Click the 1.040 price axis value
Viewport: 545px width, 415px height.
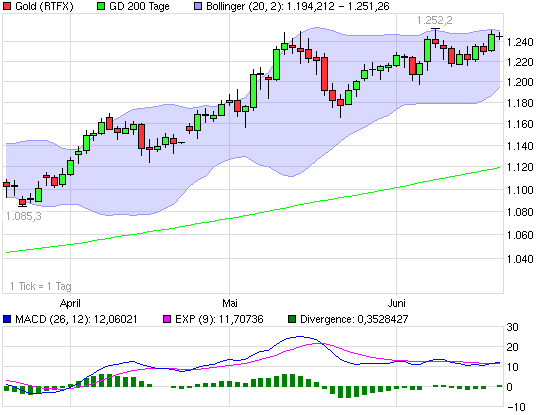[x=520, y=259]
